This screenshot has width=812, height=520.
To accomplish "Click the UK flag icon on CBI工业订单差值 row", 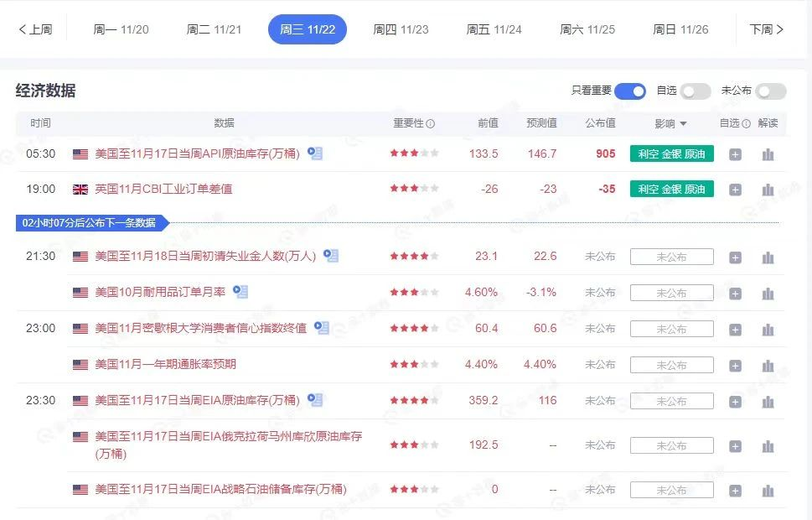I will [80, 189].
